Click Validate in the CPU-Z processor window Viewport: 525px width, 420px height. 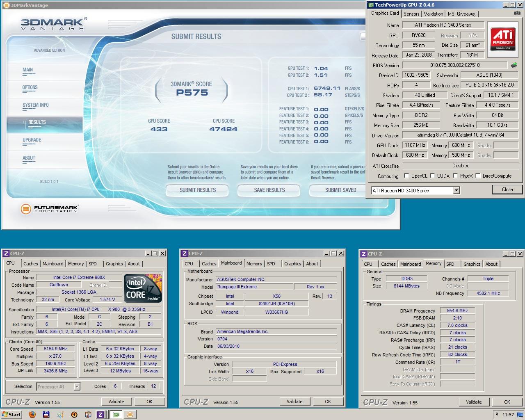tap(116, 402)
